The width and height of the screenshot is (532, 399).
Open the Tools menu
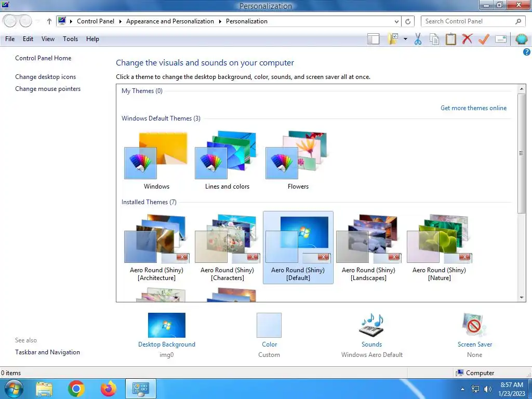(x=70, y=39)
